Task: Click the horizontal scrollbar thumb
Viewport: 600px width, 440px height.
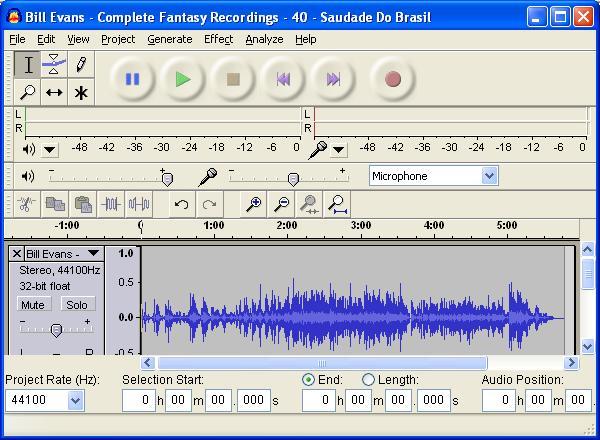Action: pos(323,363)
